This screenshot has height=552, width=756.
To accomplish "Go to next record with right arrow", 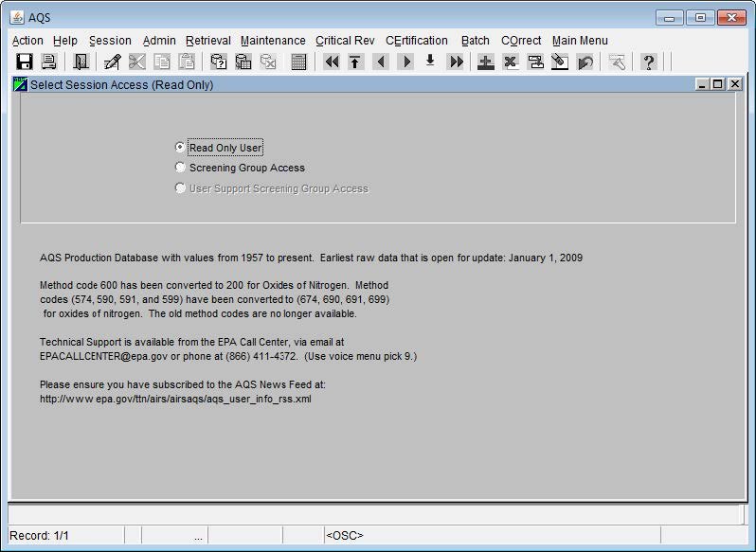I will point(405,62).
